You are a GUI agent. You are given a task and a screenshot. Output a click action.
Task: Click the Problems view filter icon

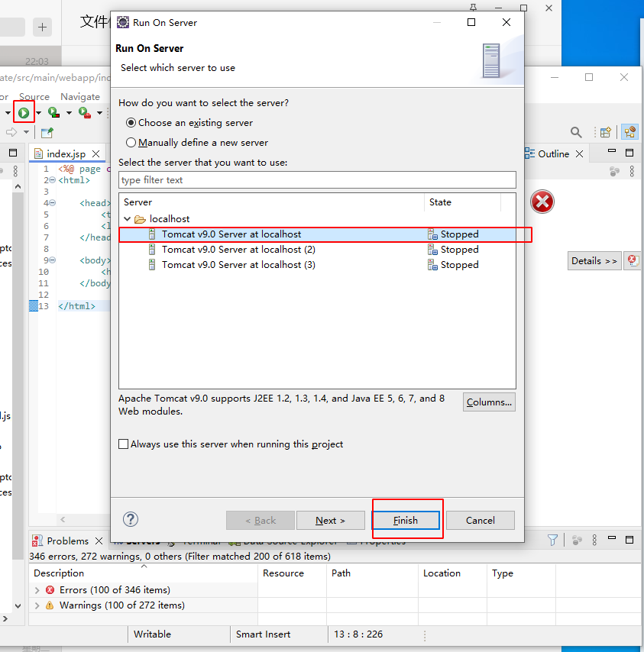552,541
